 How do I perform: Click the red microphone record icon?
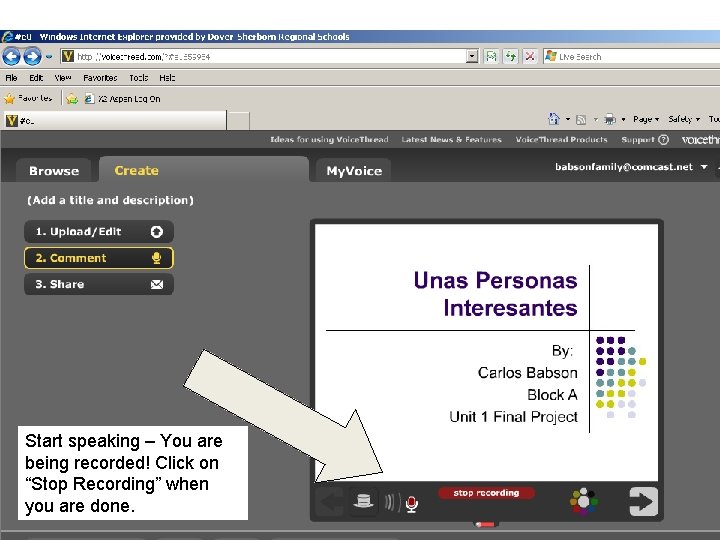click(412, 504)
